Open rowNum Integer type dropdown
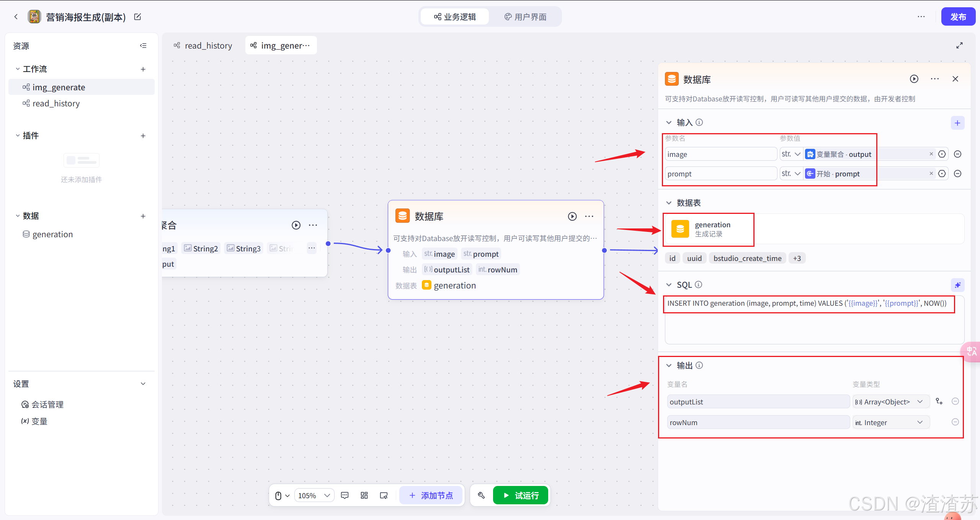980x520 pixels. pyautogui.click(x=890, y=422)
